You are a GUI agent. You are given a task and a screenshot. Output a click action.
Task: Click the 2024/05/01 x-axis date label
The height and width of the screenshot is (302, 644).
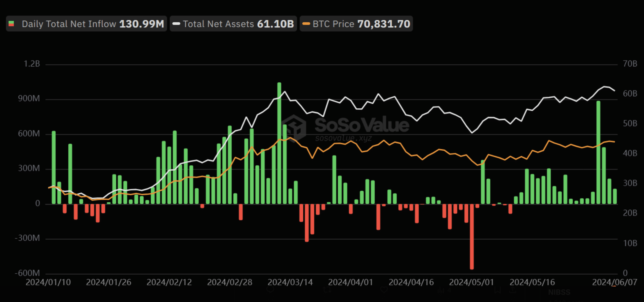472,282
